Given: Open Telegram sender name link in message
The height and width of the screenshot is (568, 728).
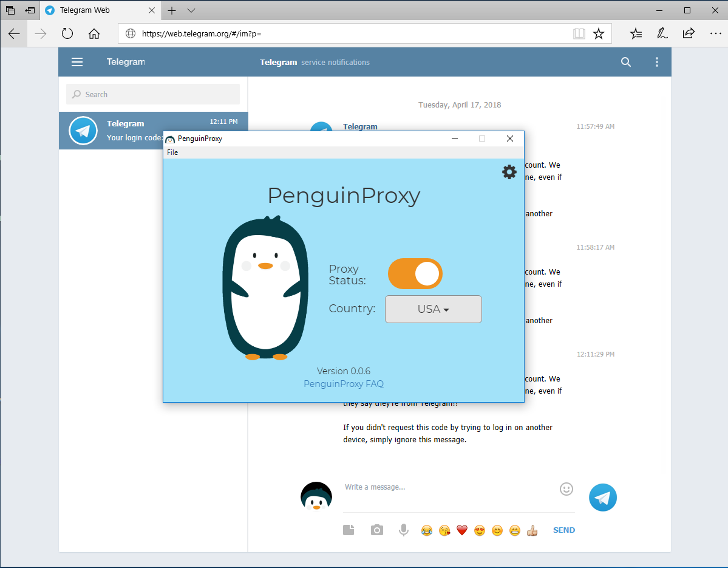Looking at the screenshot, I should click(x=360, y=126).
